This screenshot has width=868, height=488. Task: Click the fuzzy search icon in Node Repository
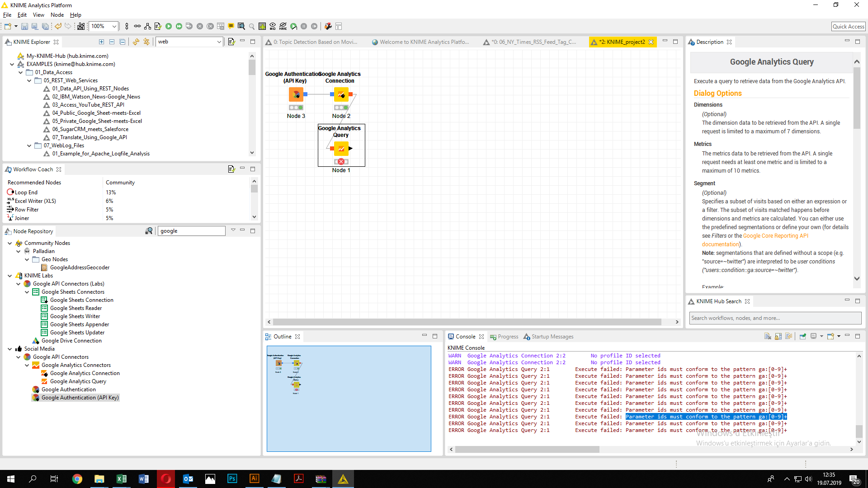(149, 231)
